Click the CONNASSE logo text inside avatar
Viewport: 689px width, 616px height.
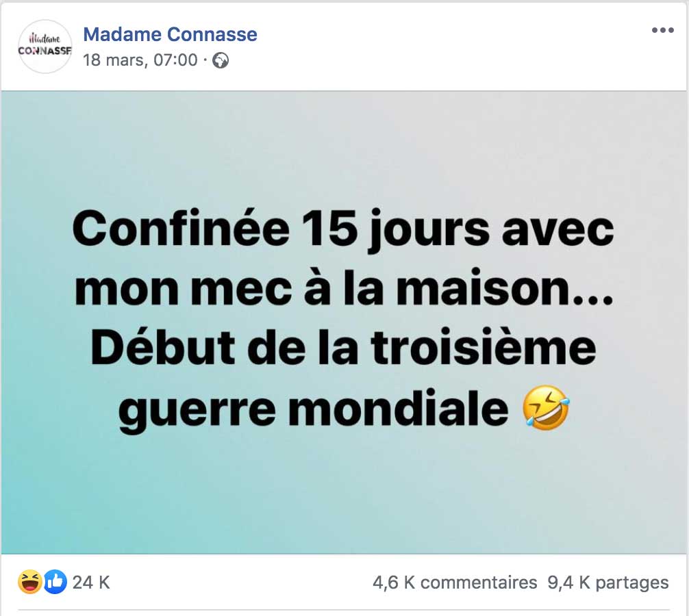[45, 50]
